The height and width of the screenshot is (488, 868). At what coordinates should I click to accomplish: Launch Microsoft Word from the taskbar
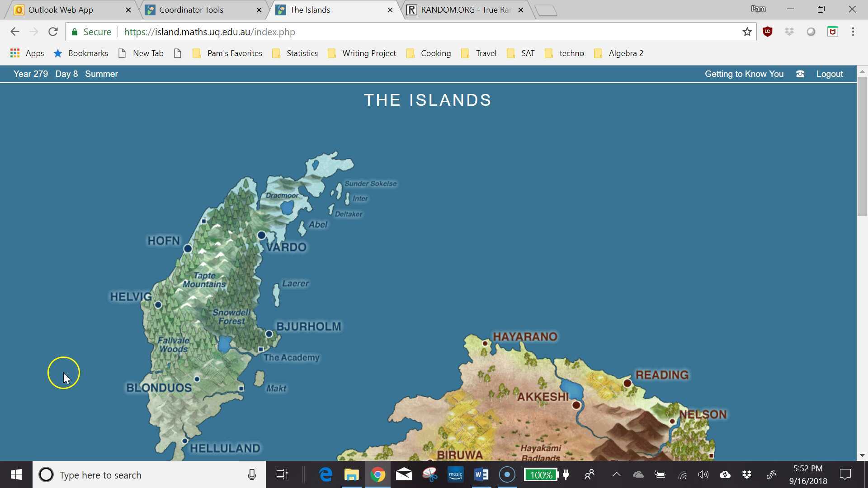coord(481,474)
